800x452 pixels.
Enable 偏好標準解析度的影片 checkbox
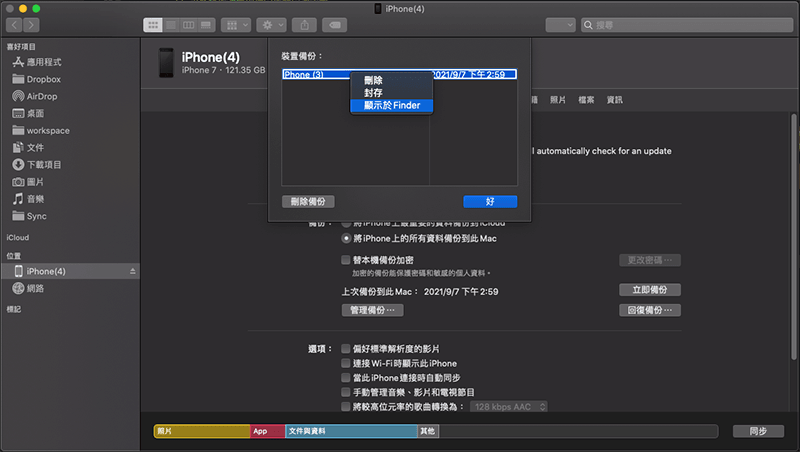coord(346,349)
